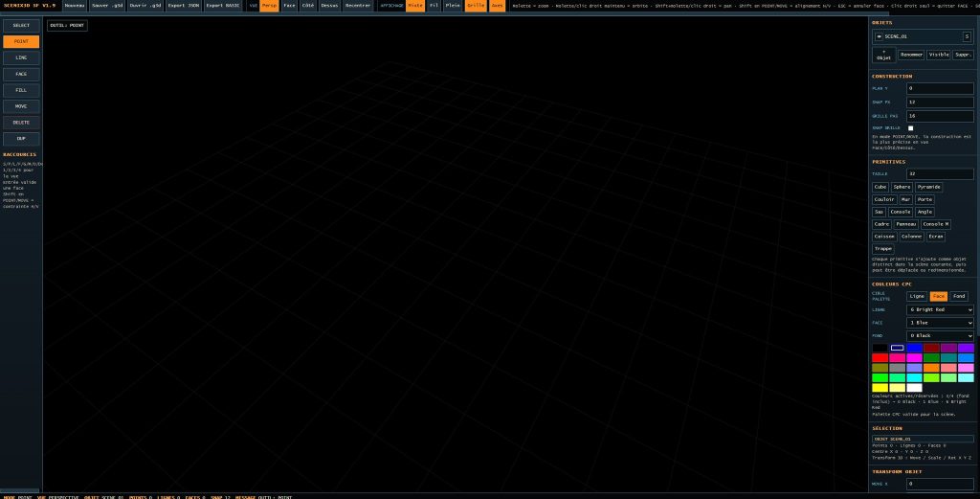Activate the LINE drawing tool
Viewport: 980px width, 499px height.
[21, 57]
